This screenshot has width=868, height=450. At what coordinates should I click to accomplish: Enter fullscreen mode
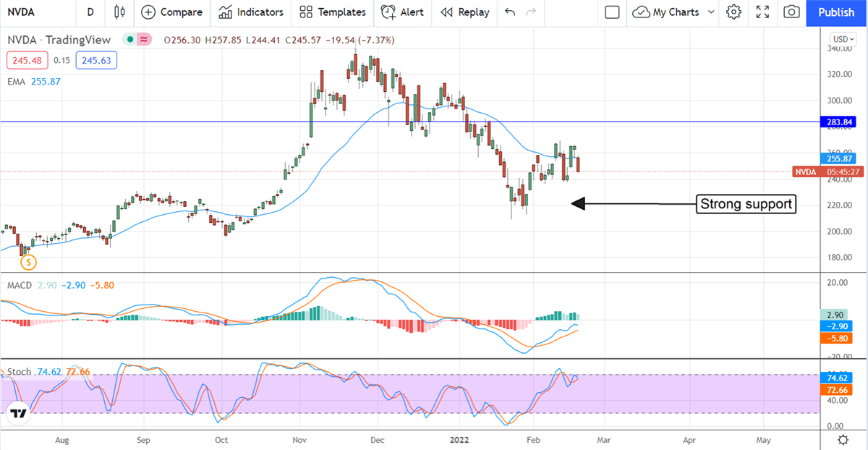pyautogui.click(x=762, y=12)
